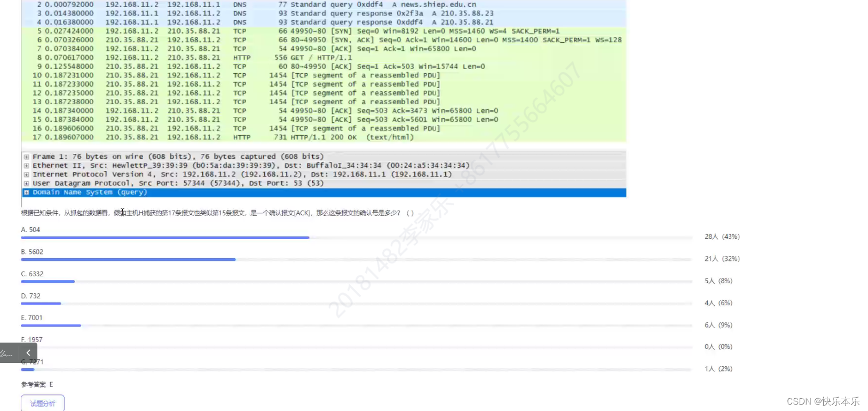Select packet 13 TCP segment row

pos(323,102)
